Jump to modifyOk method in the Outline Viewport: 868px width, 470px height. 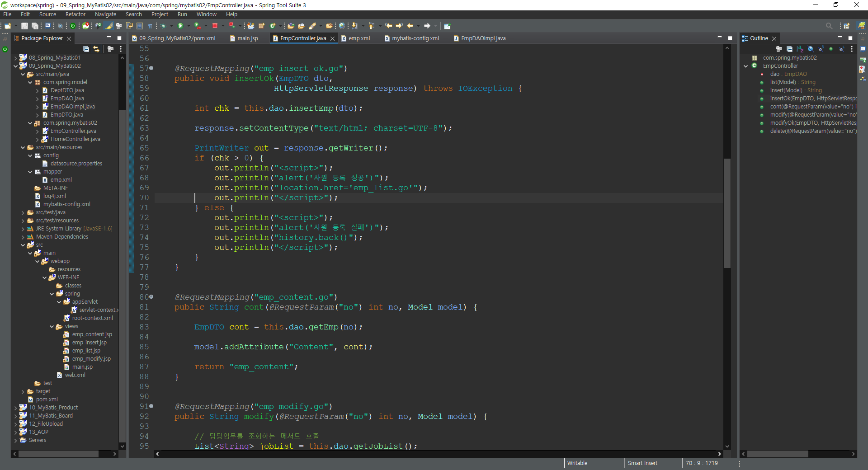tap(813, 123)
